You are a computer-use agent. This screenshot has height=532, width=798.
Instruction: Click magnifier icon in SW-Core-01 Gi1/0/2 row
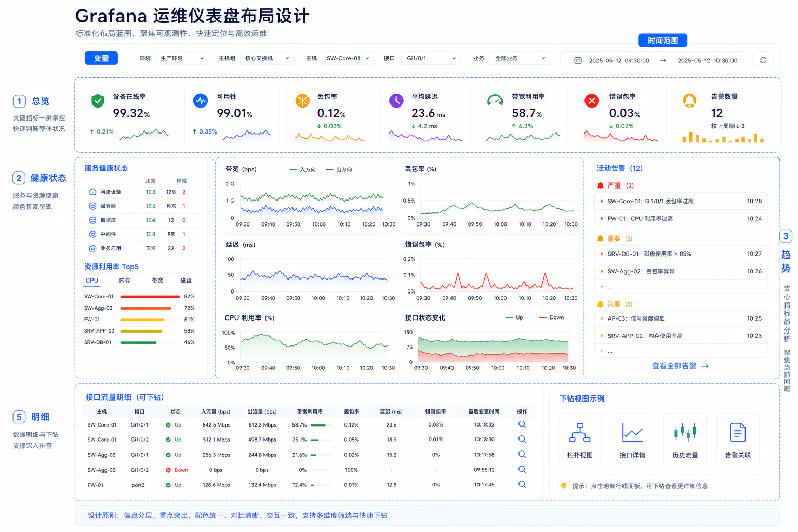click(522, 439)
